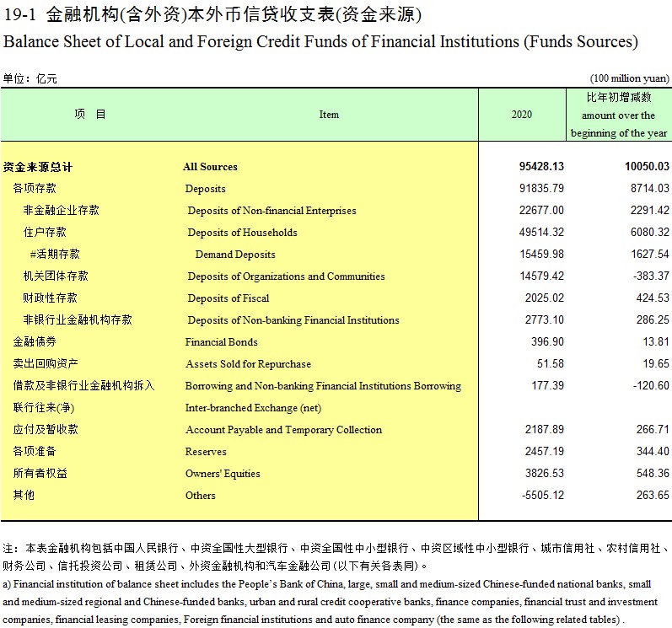Click the Chinese label '住户存款'

pyautogui.click(x=45, y=232)
